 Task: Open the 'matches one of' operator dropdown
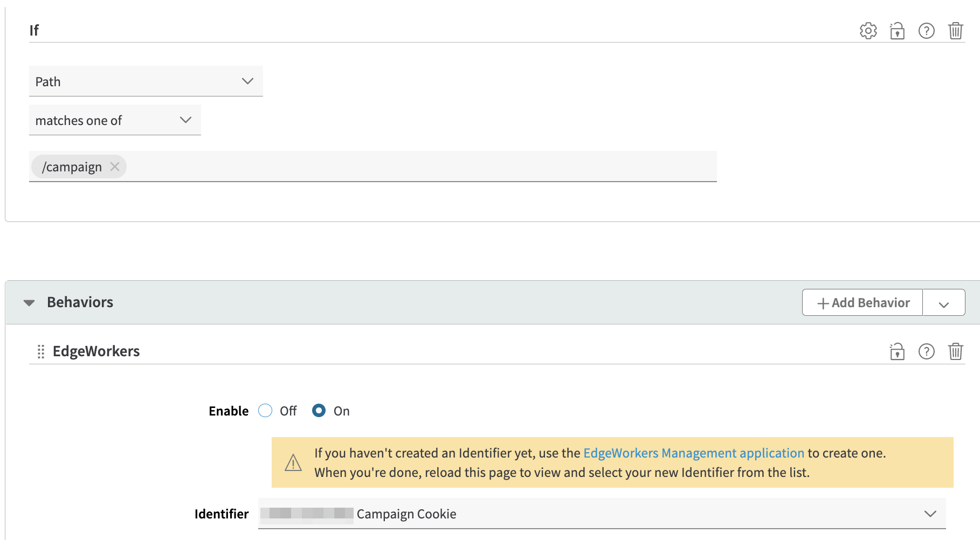pyautogui.click(x=114, y=120)
